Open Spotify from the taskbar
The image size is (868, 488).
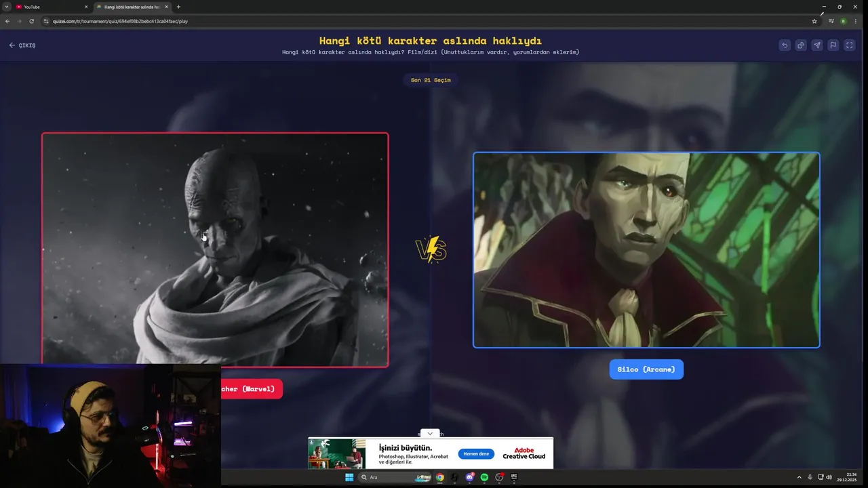[x=484, y=477]
